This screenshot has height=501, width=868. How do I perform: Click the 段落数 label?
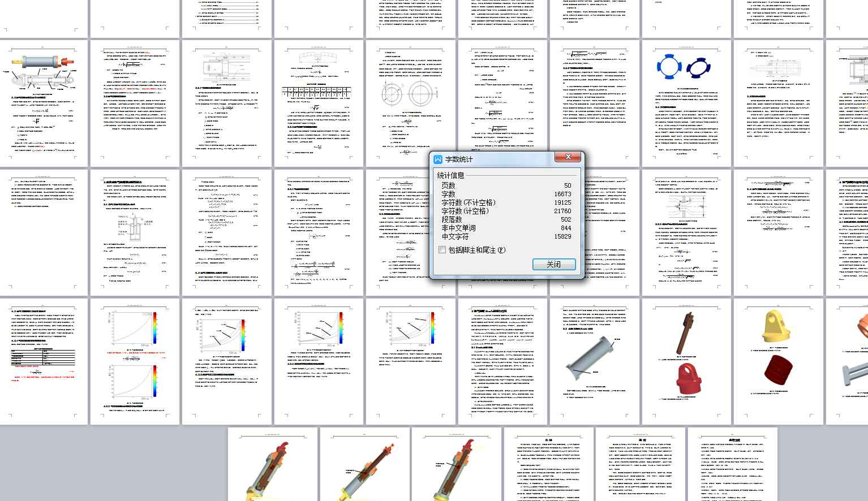tap(452, 219)
